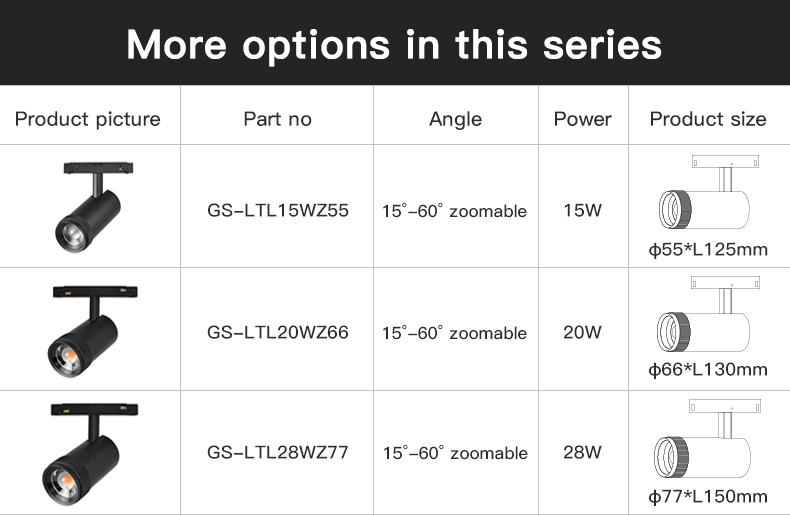Screen dimensions: 790x515
Task: Click part number GS-LTL20WZ66
Action: coord(278,332)
